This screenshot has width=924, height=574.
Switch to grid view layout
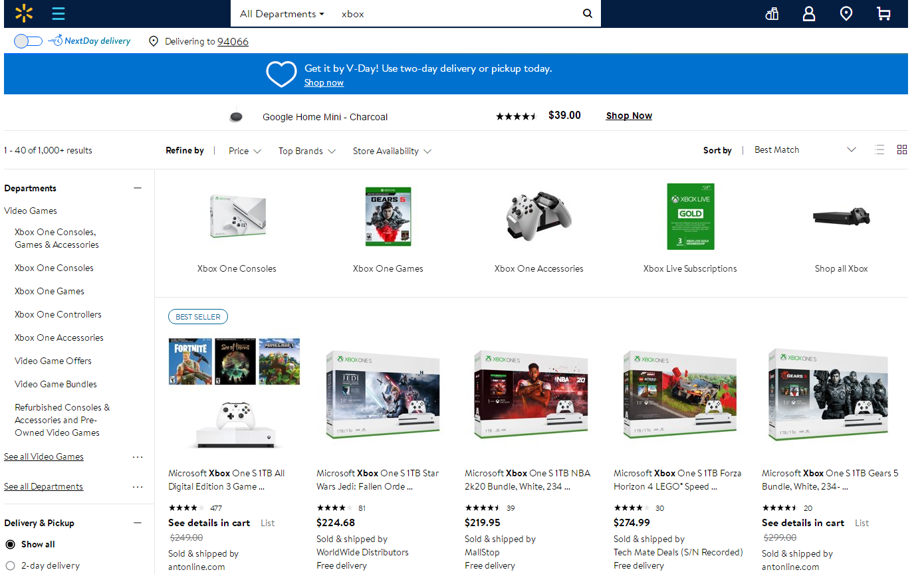[902, 149]
